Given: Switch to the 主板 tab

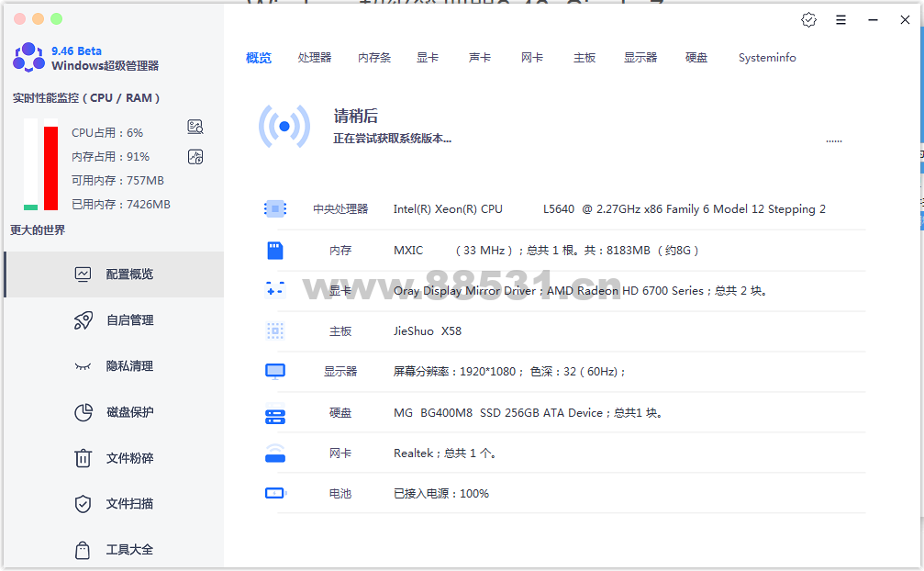Looking at the screenshot, I should (584, 58).
